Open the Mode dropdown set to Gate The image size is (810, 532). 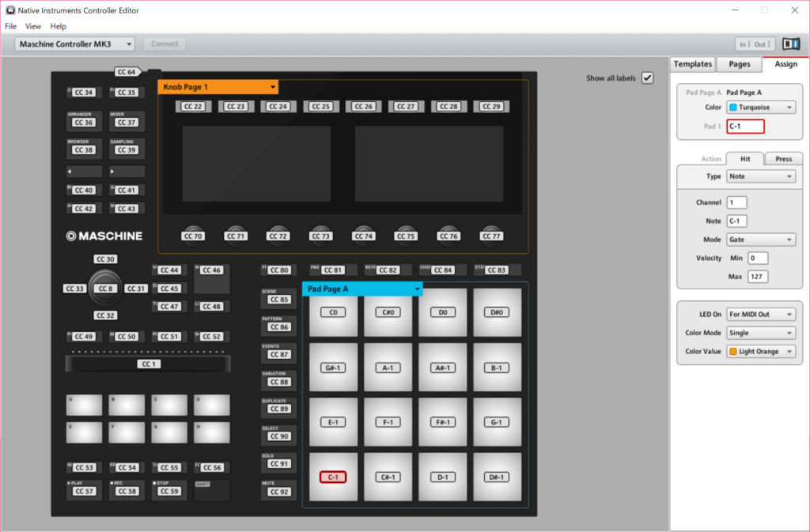[761, 240]
